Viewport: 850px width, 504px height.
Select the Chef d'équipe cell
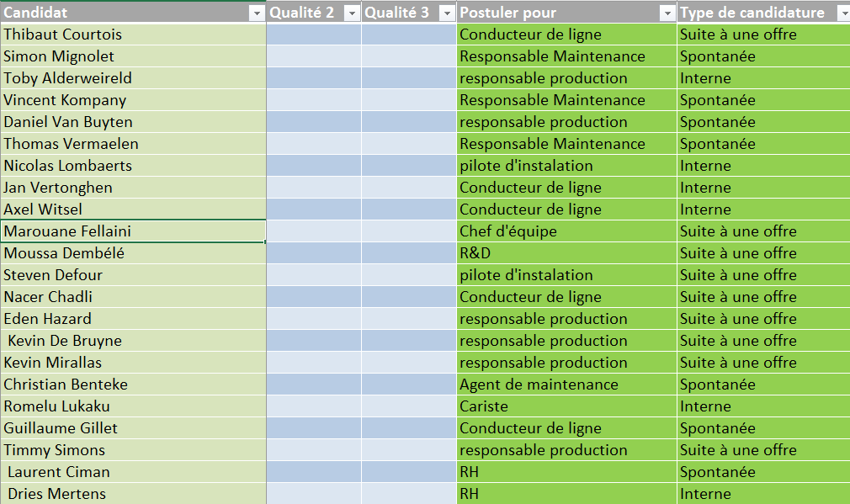click(x=566, y=231)
